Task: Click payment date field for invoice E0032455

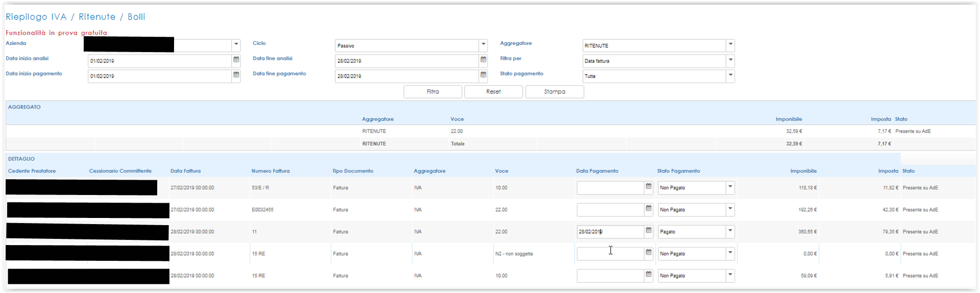Action: pyautogui.click(x=610, y=209)
